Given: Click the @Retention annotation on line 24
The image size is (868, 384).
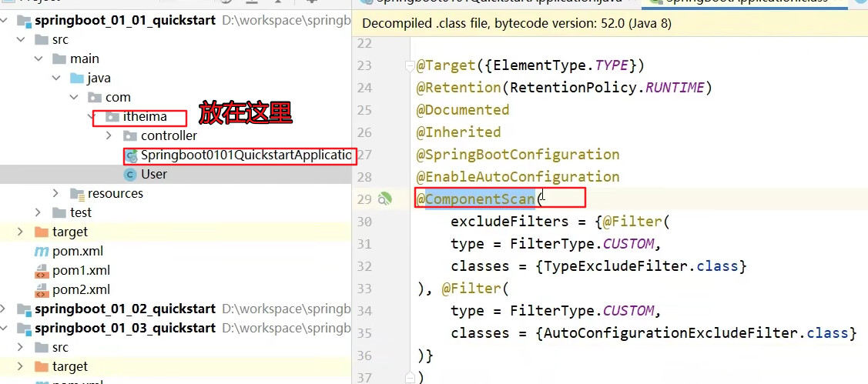Looking at the screenshot, I should tap(458, 88).
